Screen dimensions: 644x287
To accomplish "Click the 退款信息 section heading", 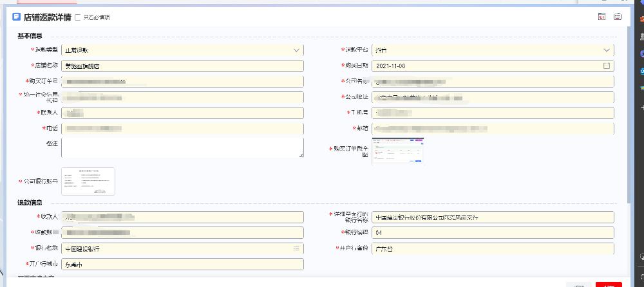I will 30,203.
